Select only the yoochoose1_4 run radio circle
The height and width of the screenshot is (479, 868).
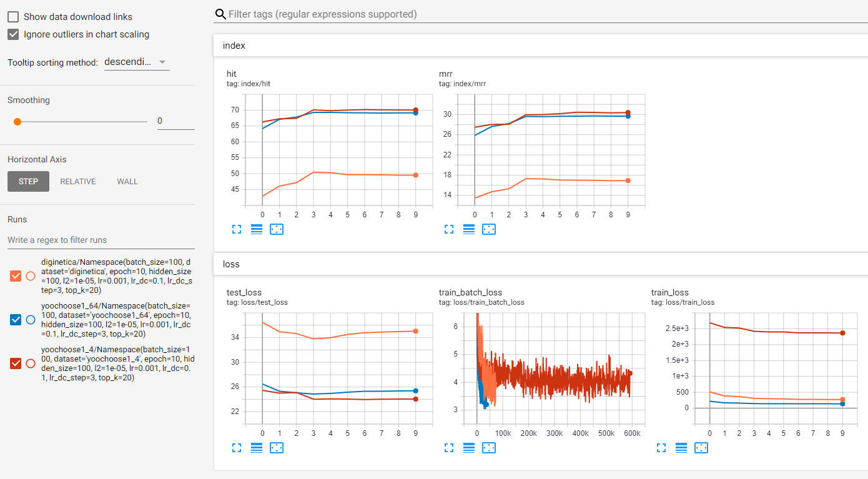coord(31,363)
